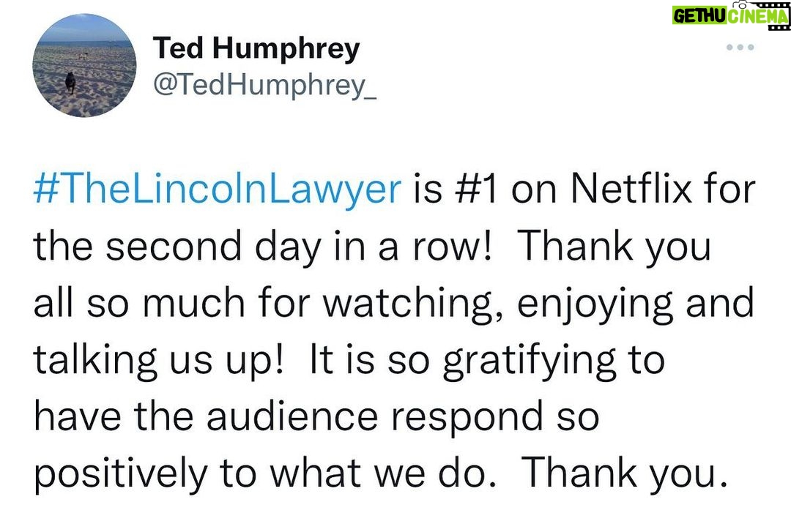Viewport: 791px width, 532px height.
Task: Click the tweet line starting "the second day"
Action: [372, 247]
